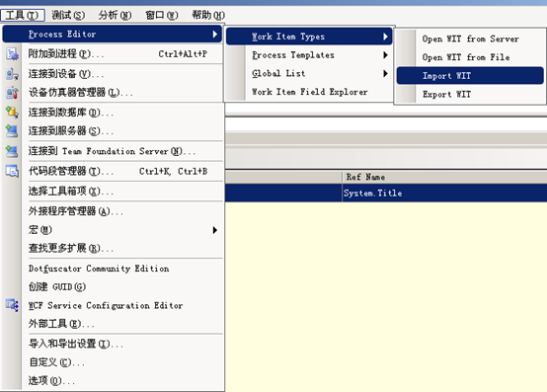Expand Process Templates submenu
Screen dimensions: 547x392
point(309,55)
